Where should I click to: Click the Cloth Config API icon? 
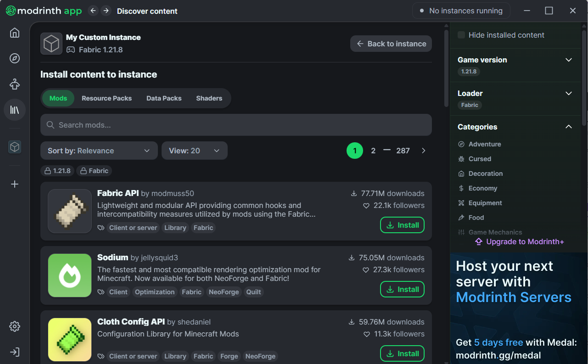tap(70, 340)
